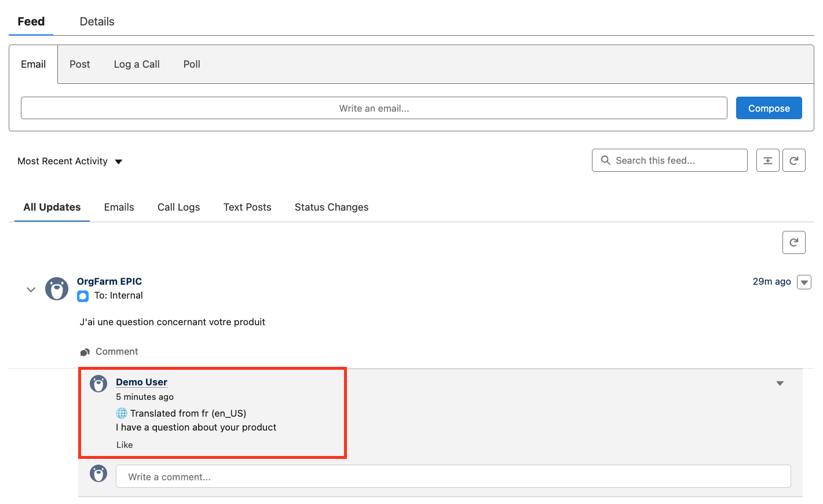Open Demo User comment actions dropdown
Screen dimensions: 823x504
pos(780,383)
